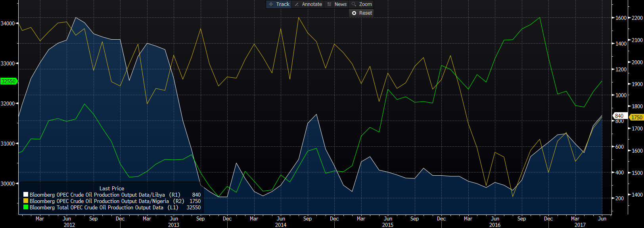Click the Last Price legend header
Image resolution: width=644 pixels, height=228 pixels.
pyautogui.click(x=112, y=188)
